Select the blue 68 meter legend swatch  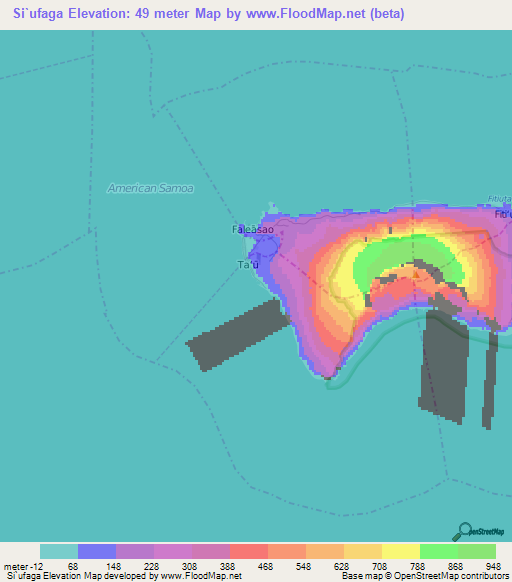pos(97,551)
